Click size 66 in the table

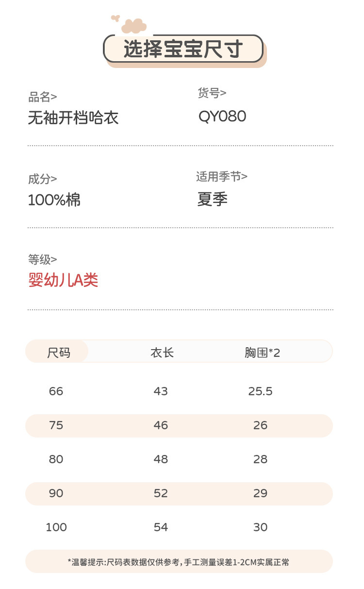[56, 391]
